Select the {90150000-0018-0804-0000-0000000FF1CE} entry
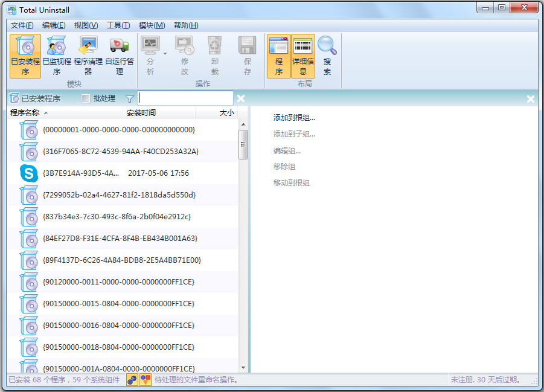This screenshot has height=392, width=544. 123,347
